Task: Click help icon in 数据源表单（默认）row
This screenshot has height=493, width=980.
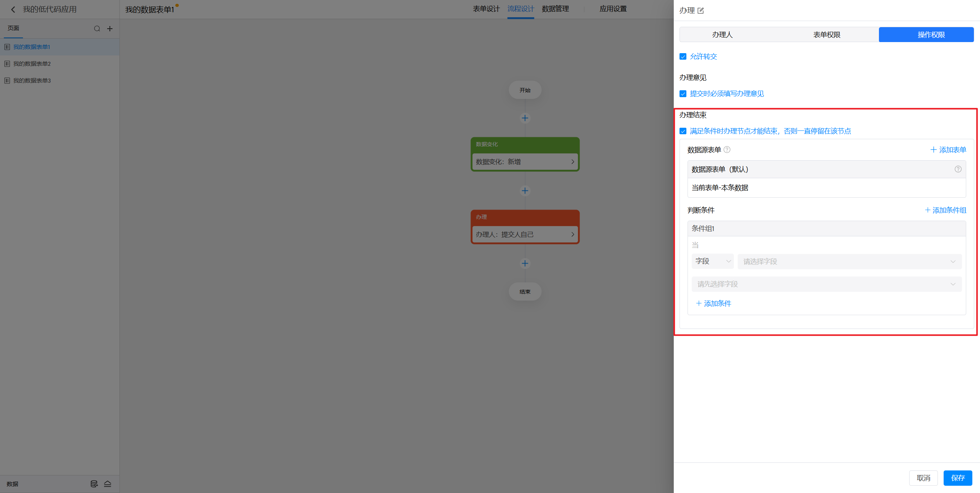Action: pyautogui.click(x=958, y=169)
